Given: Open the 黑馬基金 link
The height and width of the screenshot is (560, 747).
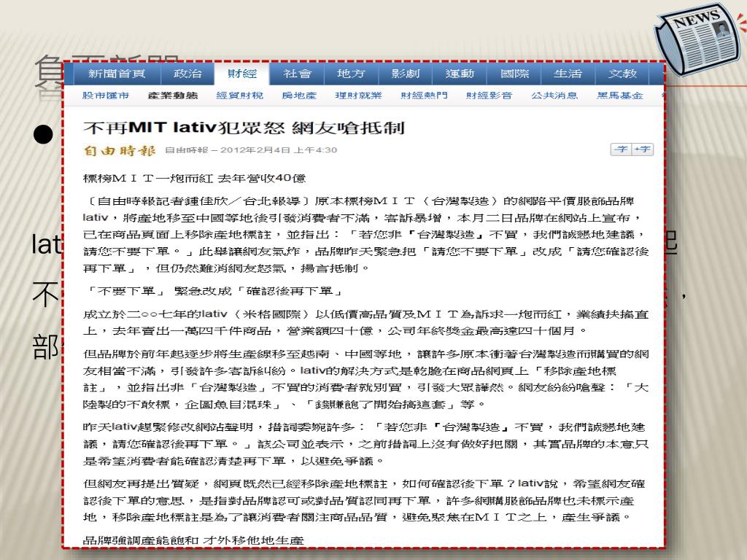Looking at the screenshot, I should [620, 96].
